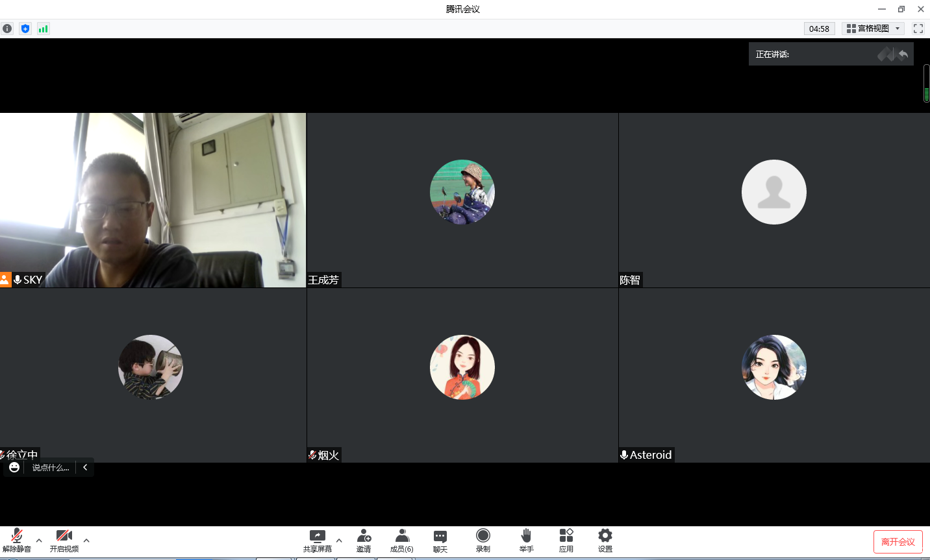Open 设置 settings gear
The image size is (930, 560).
tap(605, 540)
